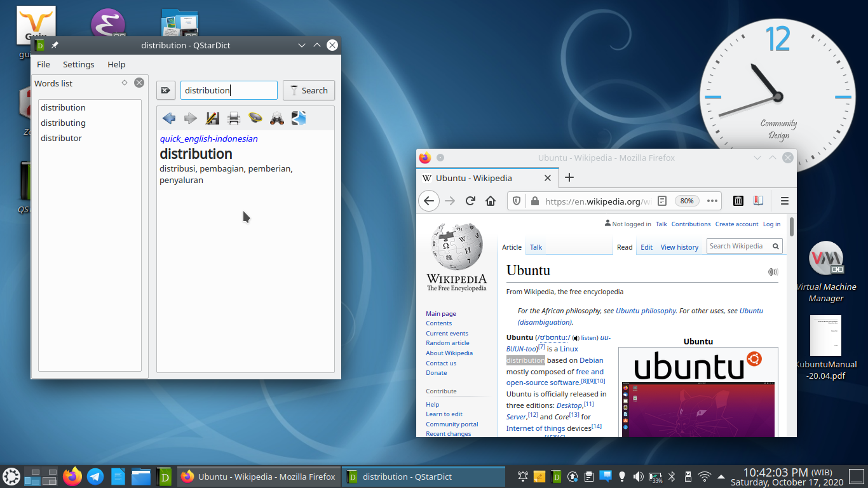Viewport: 868px width, 488px height.
Task: Click the Wikipedia search magnifier icon
Action: [776, 246]
